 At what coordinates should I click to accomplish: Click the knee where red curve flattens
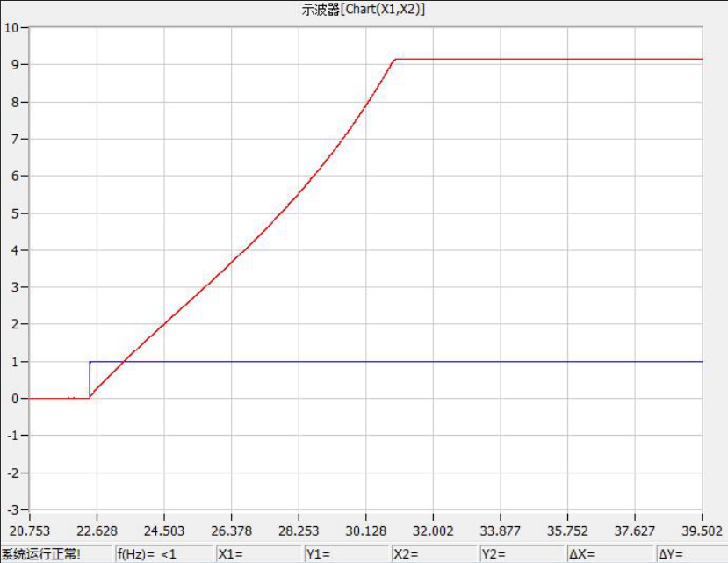tap(396, 60)
